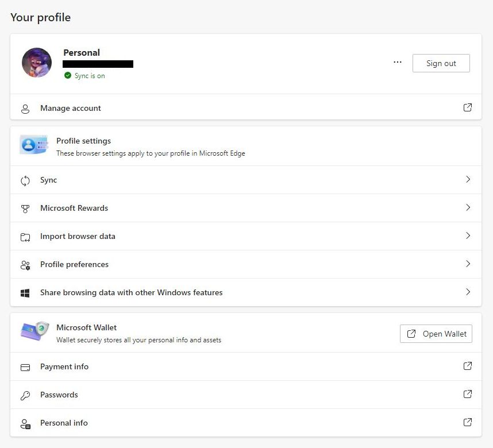Open Profile preferences
Image resolution: width=493 pixels, height=448 pixels.
pyautogui.click(x=246, y=264)
